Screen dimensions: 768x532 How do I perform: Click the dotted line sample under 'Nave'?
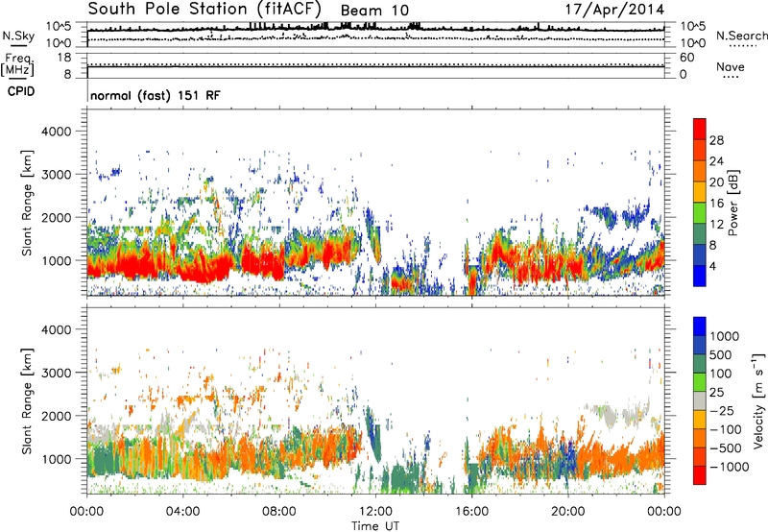click(x=731, y=77)
